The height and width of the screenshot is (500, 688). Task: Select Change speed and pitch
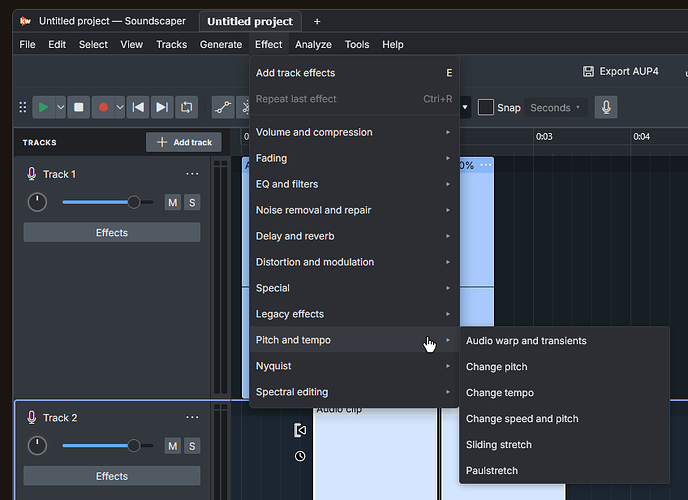(564, 418)
